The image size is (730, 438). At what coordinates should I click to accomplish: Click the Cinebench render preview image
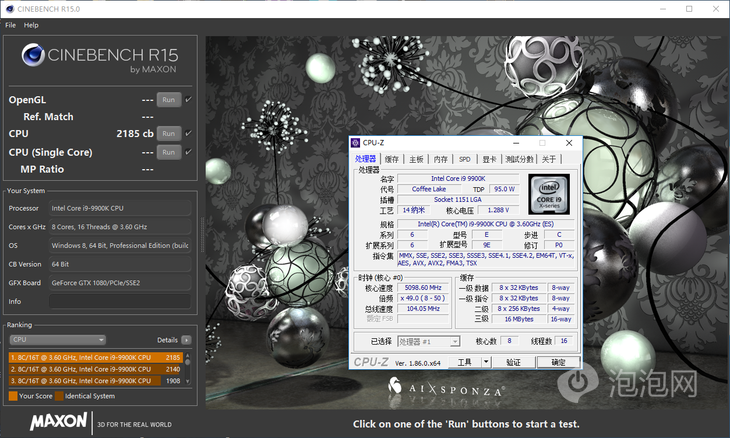[x=466, y=222]
